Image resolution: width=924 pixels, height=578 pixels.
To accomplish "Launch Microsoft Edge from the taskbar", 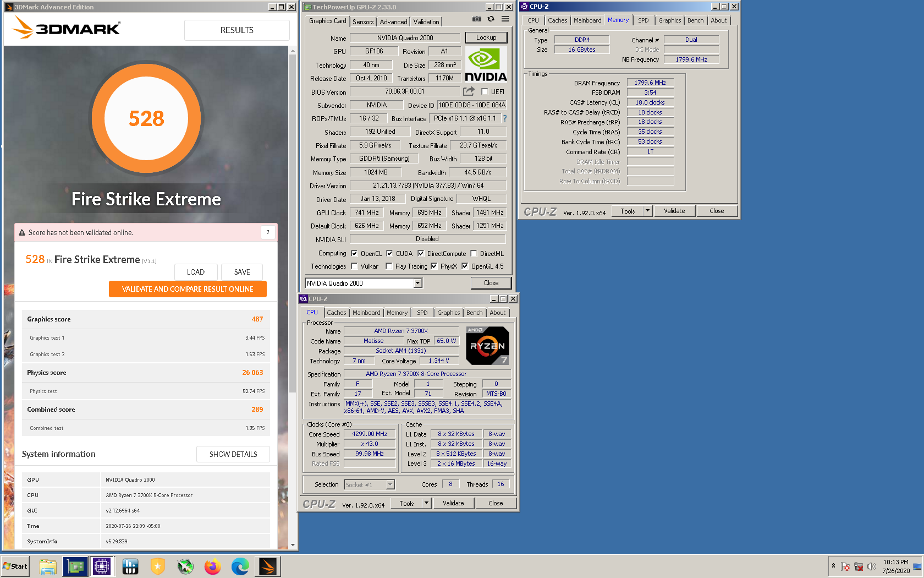I will point(240,566).
